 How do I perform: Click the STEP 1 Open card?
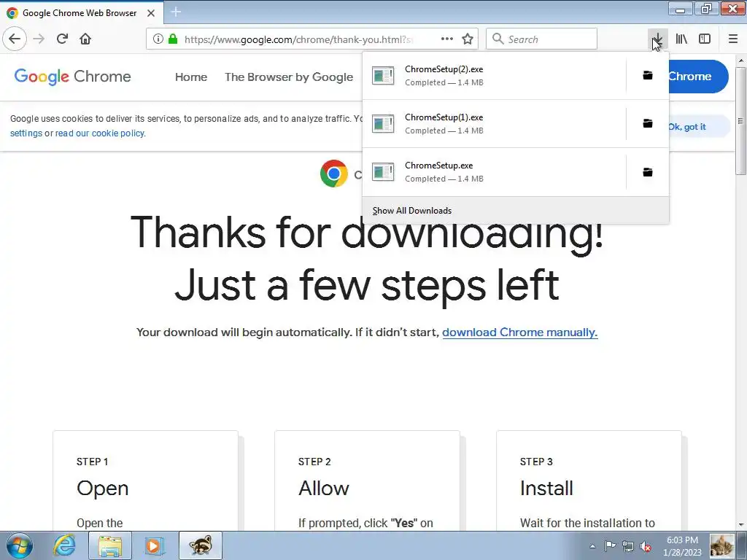coord(145,481)
